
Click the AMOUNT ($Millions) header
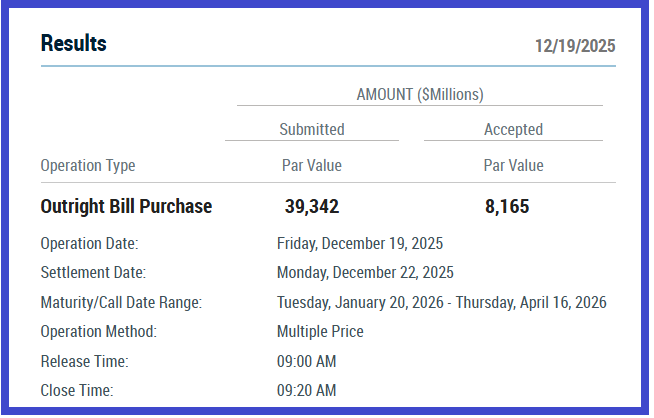419,95
